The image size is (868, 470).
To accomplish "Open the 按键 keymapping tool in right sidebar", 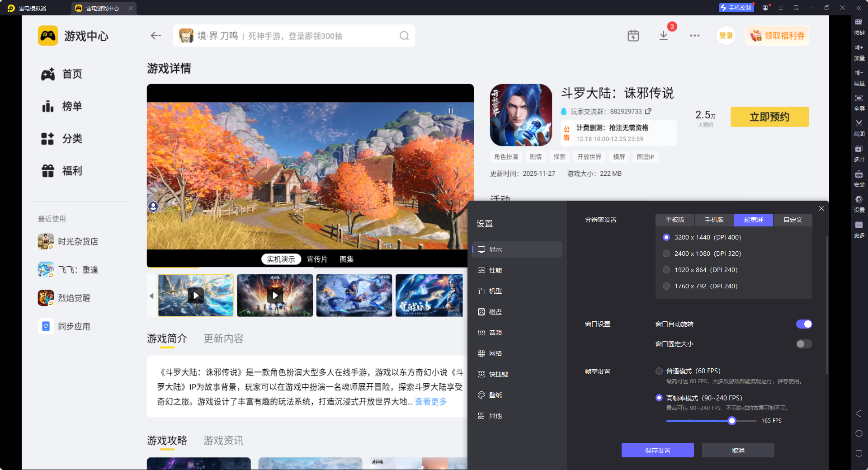I will tap(859, 26).
